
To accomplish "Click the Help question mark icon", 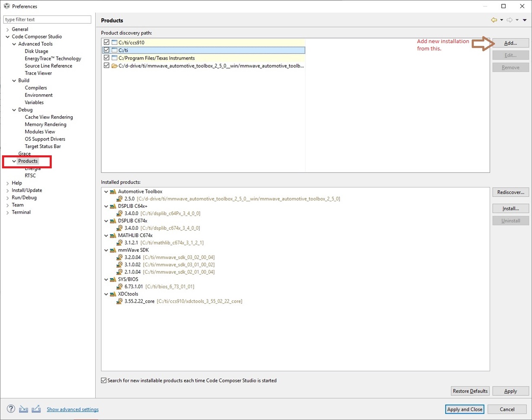I will click(x=11, y=409).
